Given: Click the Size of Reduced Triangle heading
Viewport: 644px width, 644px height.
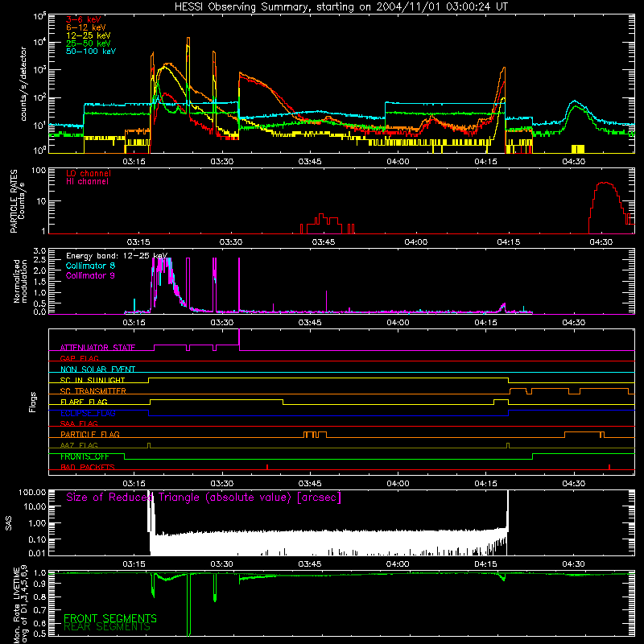Looking at the screenshot, I should pyautogui.click(x=204, y=497).
